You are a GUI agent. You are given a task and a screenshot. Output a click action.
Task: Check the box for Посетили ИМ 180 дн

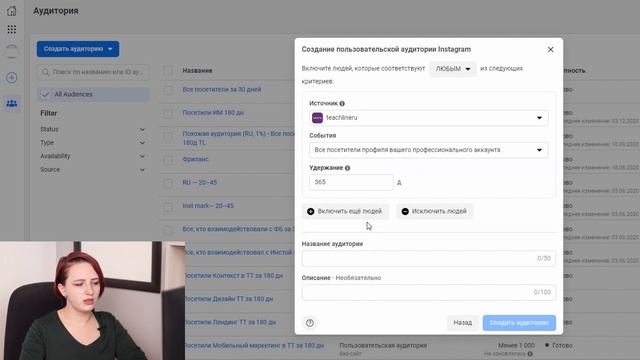coord(168,113)
